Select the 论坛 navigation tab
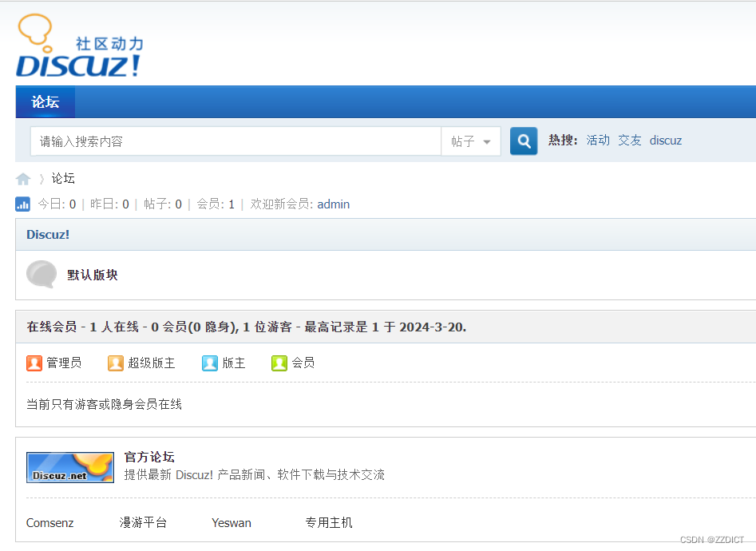 46,101
